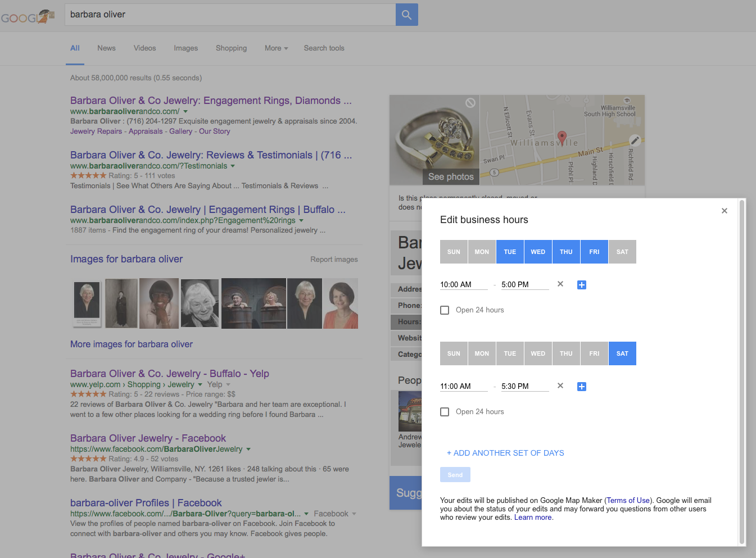Open the More search options dropdown
The width and height of the screenshot is (756, 558).
point(276,48)
